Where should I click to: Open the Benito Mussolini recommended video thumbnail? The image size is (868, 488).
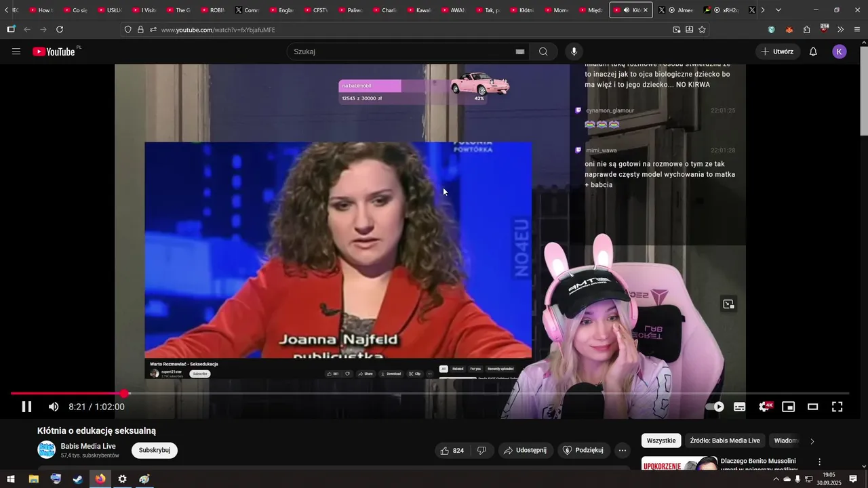679,464
